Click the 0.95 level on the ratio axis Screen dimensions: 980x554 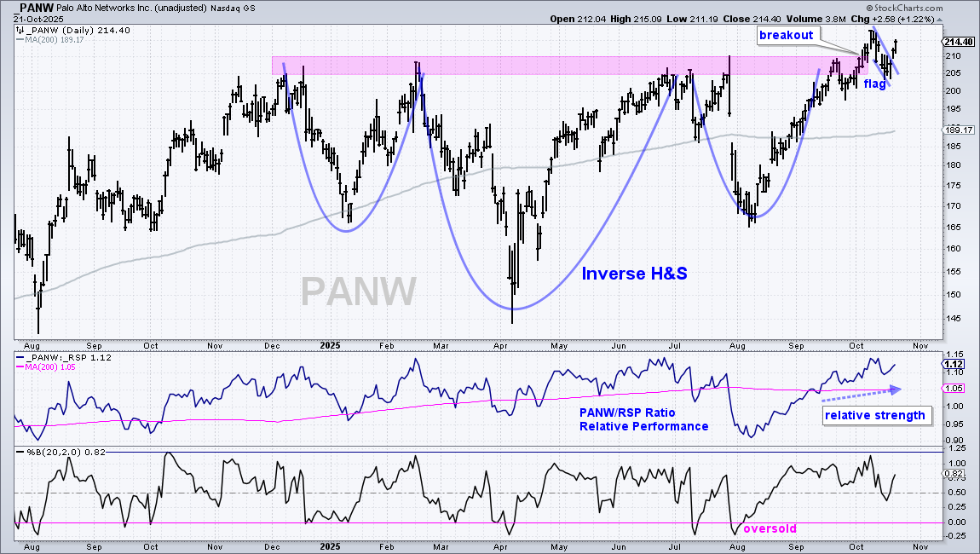click(x=954, y=424)
